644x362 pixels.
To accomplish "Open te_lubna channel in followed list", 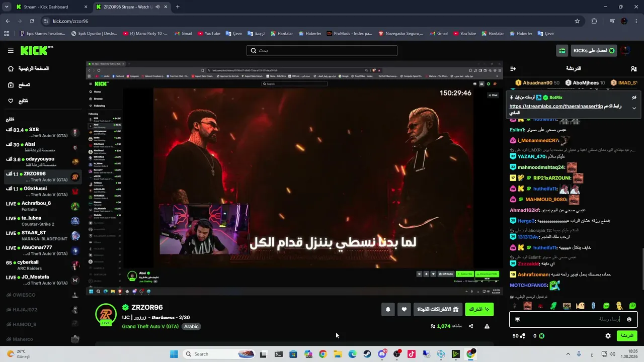I will [43, 221].
